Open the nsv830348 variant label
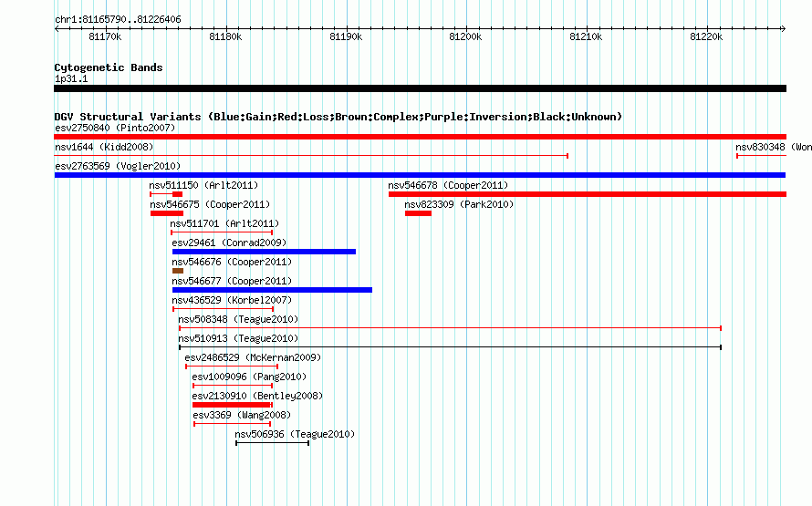This screenshot has height=506, width=812. [x=774, y=147]
